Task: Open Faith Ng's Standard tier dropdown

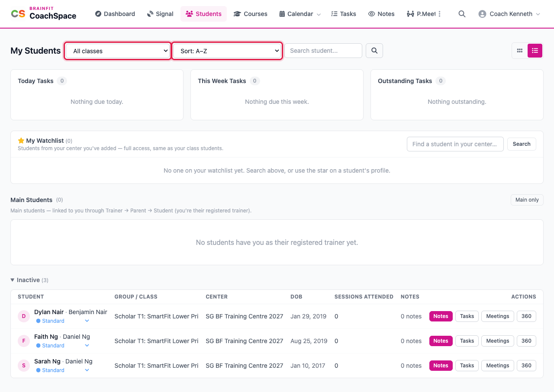Action: point(63,346)
